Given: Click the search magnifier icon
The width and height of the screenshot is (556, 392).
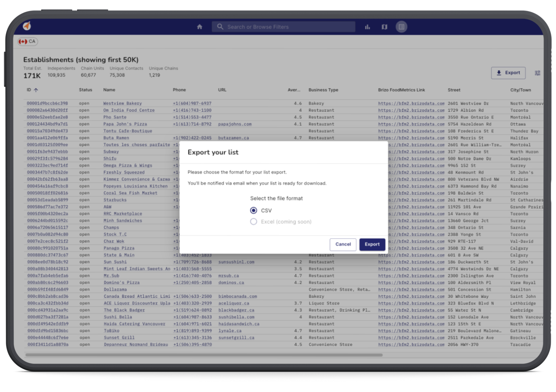Looking at the screenshot, I should point(220,27).
